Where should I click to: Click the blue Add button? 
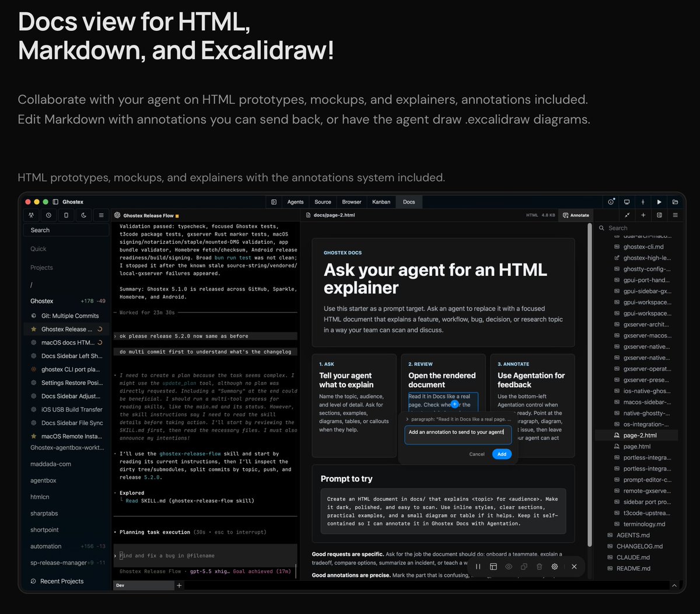point(502,454)
